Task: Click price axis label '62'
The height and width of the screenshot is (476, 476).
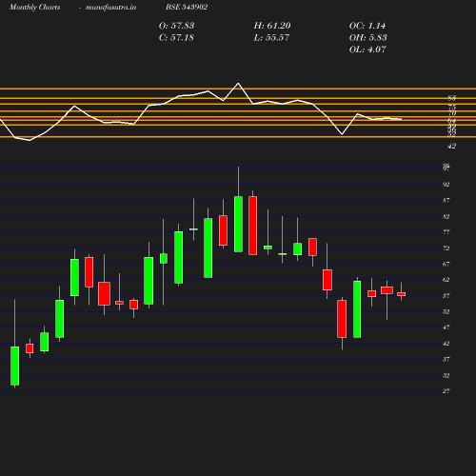Action: coord(446,280)
